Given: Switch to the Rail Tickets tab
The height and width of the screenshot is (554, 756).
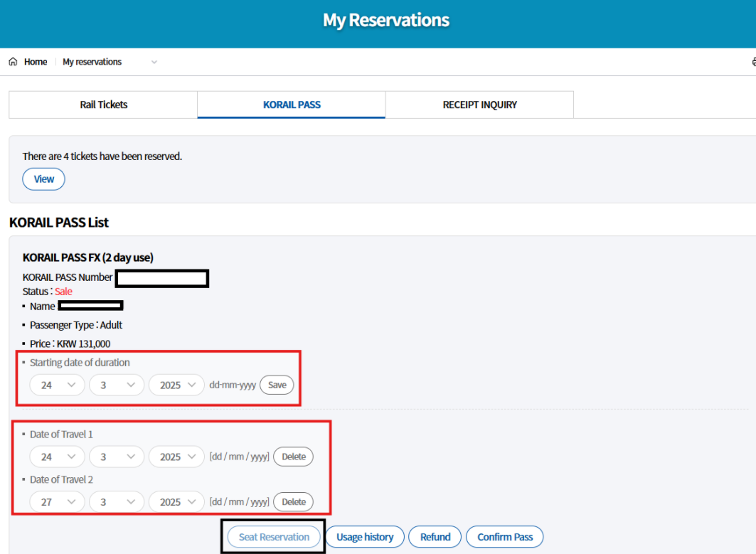Looking at the screenshot, I should point(103,105).
